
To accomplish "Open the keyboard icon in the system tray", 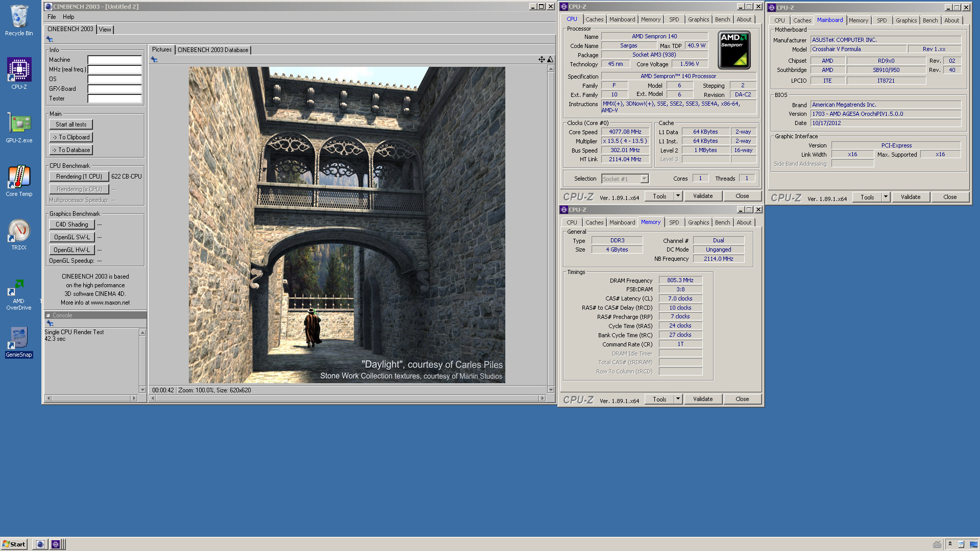I will (937, 544).
